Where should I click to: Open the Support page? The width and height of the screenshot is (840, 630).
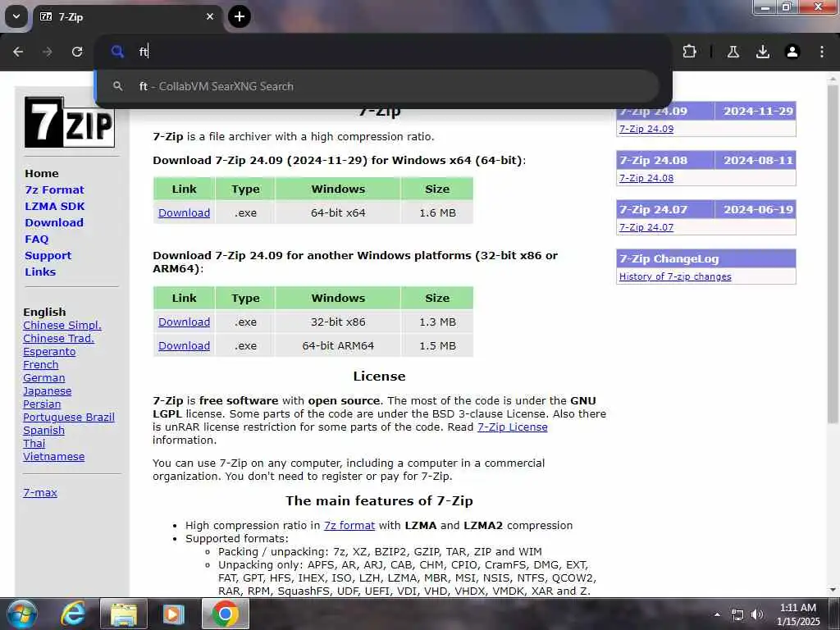point(48,256)
